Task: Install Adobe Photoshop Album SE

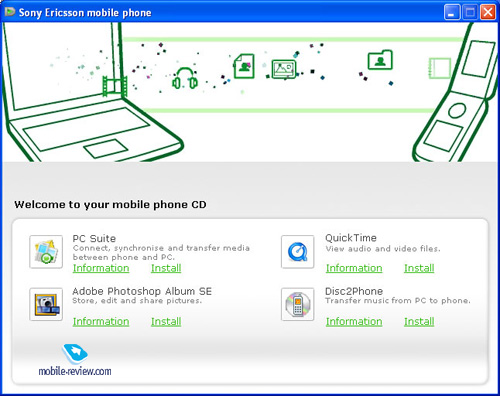Action: (166, 322)
